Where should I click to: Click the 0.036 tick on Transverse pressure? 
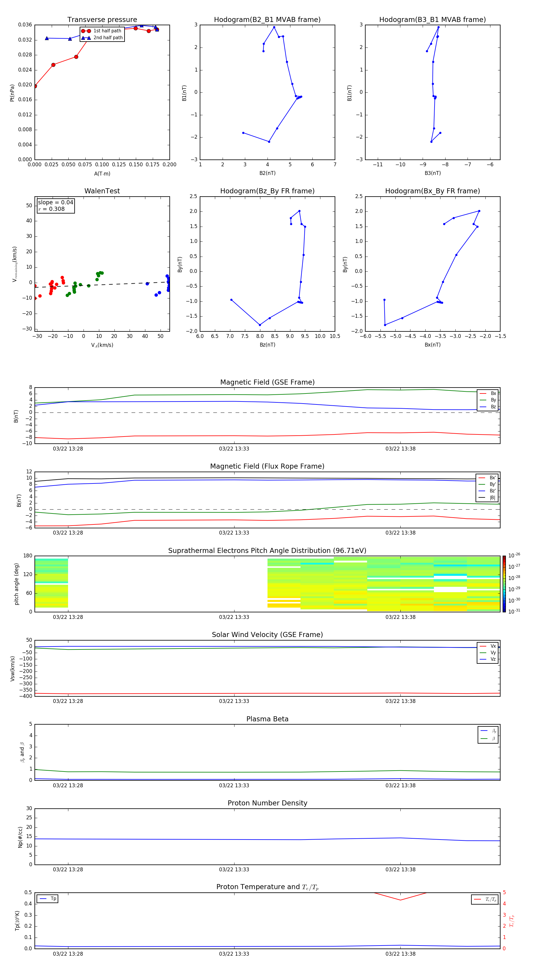click(25, 25)
